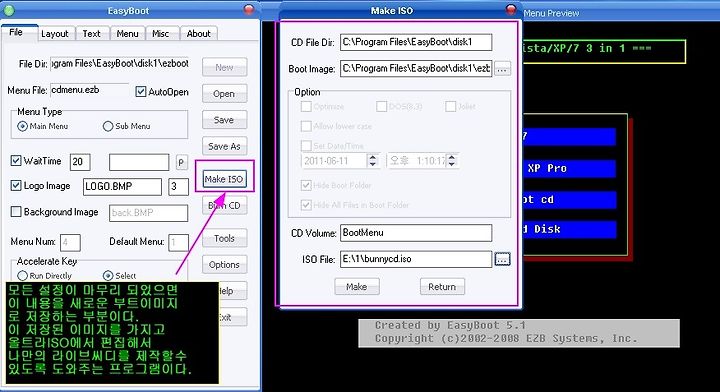Image resolution: width=720 pixels, height=392 pixels.
Task: Click the Return button
Action: pyautogui.click(x=442, y=286)
